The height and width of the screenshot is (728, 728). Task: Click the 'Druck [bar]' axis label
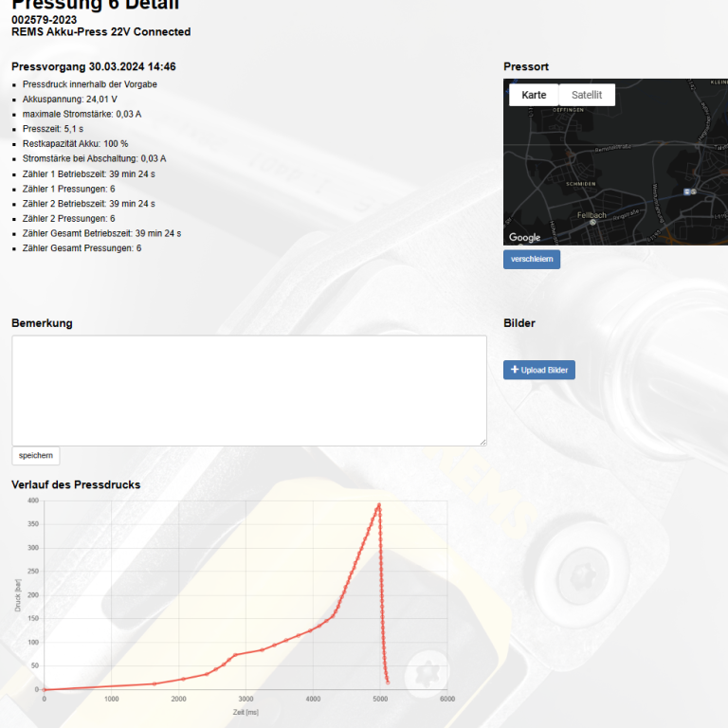point(18,595)
